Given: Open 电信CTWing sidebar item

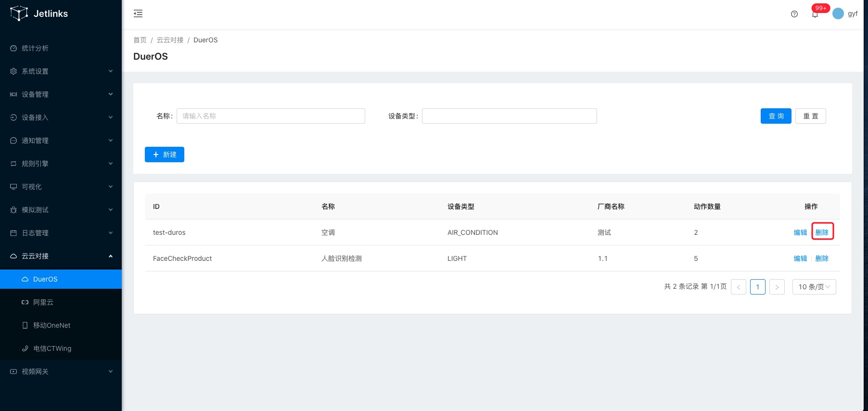Looking at the screenshot, I should 52,348.
